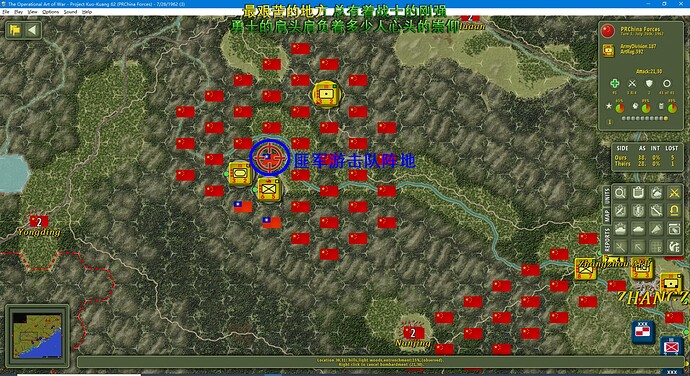Click the PRChina Forces red flag emblem
This screenshot has width=690, height=376.
pos(608,31)
